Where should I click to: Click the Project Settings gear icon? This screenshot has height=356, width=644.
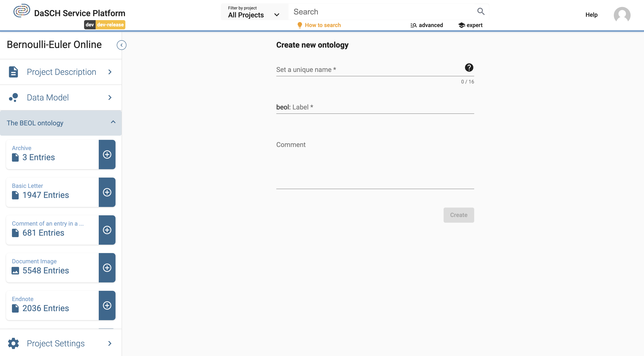pos(14,343)
